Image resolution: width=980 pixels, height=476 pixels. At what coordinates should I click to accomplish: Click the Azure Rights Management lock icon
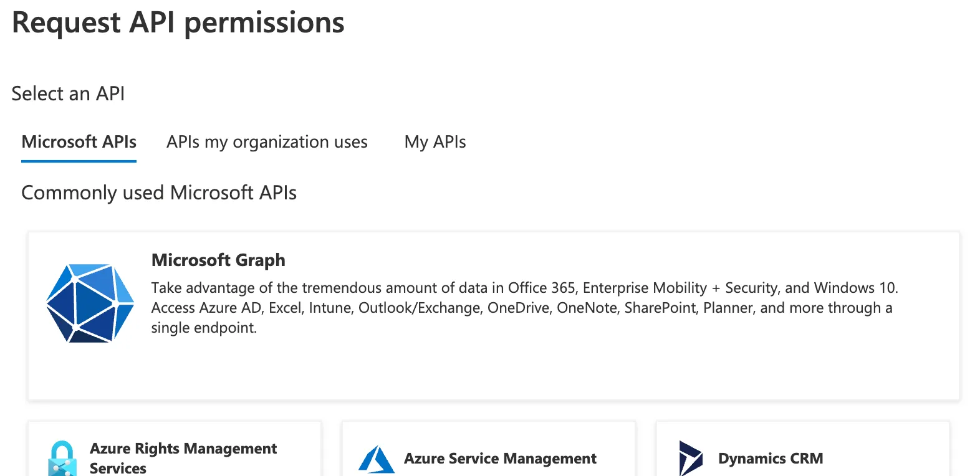(x=62, y=459)
